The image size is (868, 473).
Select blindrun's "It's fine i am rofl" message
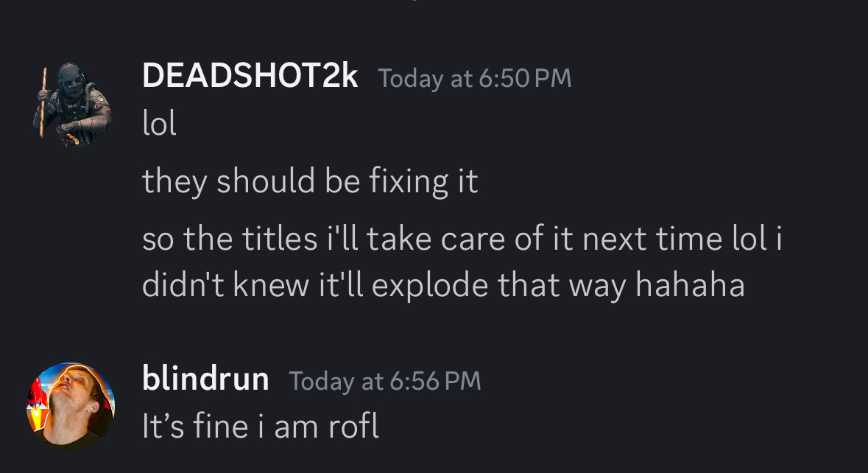coord(260,427)
